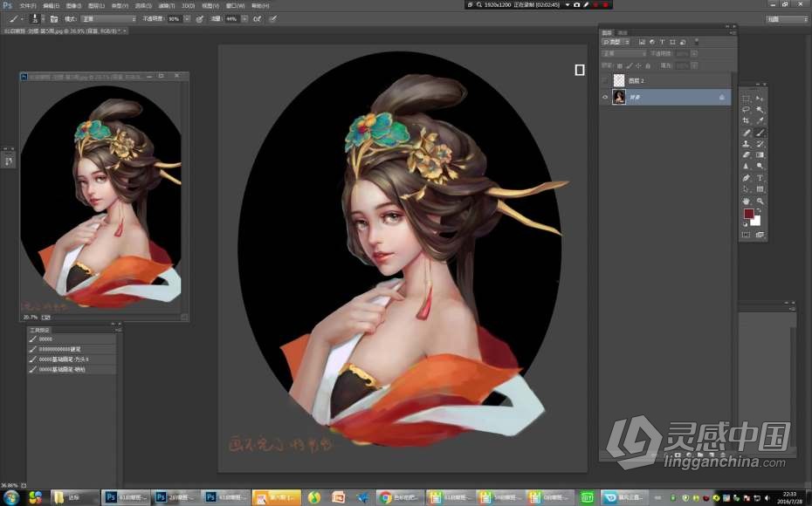This screenshot has width=812, height=506.
Task: Toggle the smart object layer filter
Action: point(683,42)
